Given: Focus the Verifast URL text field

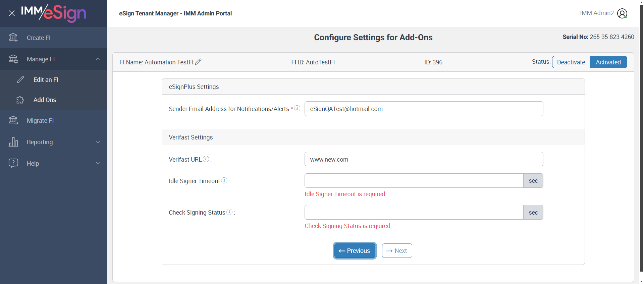Looking at the screenshot, I should coord(424,159).
